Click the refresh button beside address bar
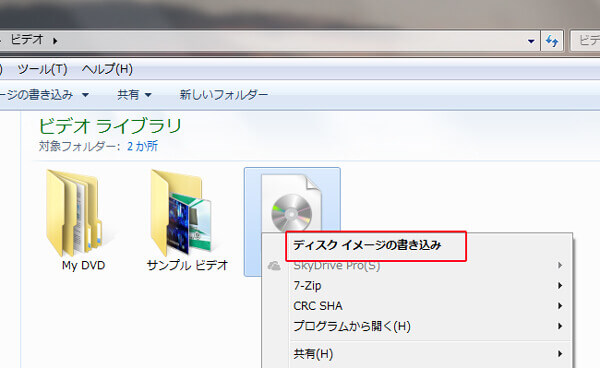Screen dimensions: 600x368 (x=552, y=41)
